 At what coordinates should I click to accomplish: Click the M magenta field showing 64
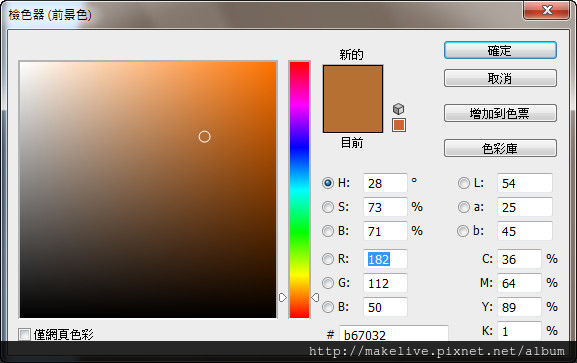tap(519, 283)
